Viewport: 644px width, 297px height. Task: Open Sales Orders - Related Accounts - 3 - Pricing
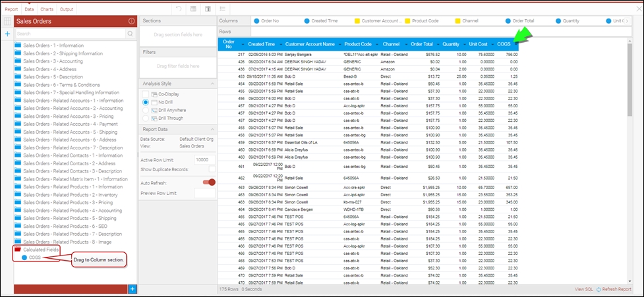68,116
